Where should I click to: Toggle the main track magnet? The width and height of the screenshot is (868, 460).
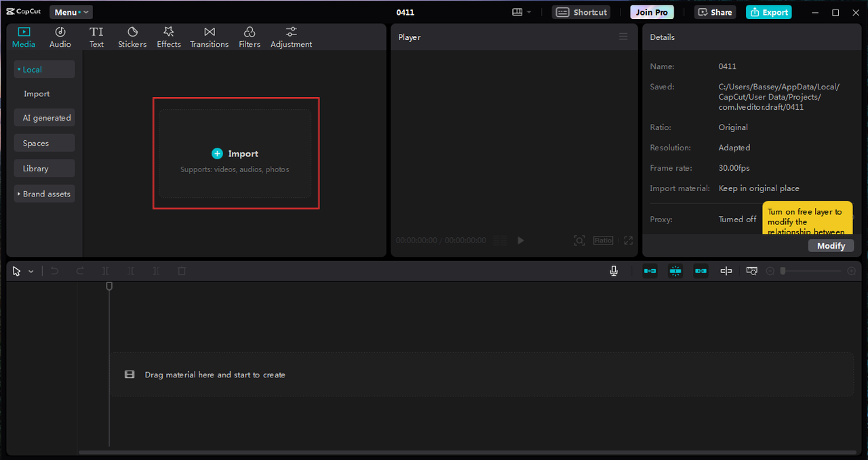[650, 271]
